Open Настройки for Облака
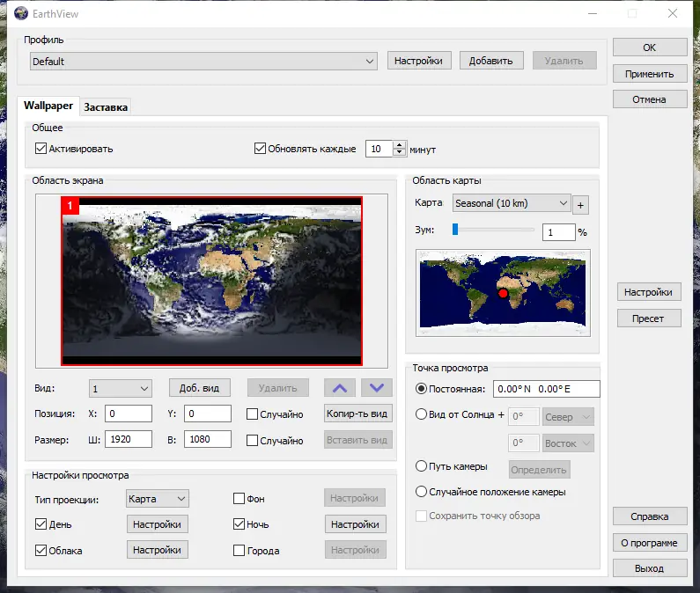This screenshot has width=700, height=593. coord(157,550)
